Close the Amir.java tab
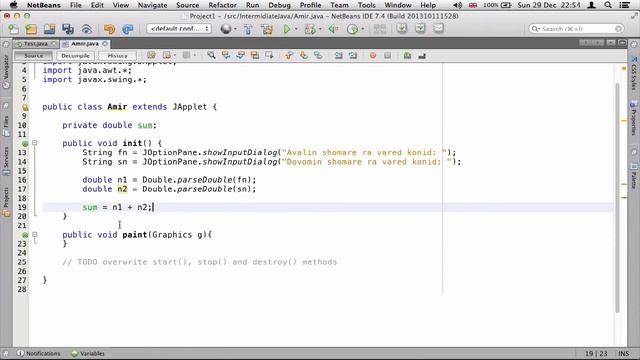 (x=105, y=44)
